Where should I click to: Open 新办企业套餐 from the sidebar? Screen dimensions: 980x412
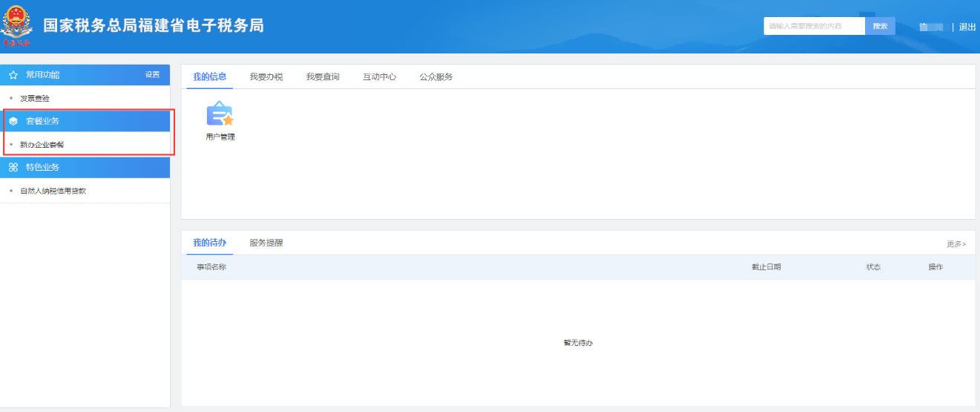(42, 145)
